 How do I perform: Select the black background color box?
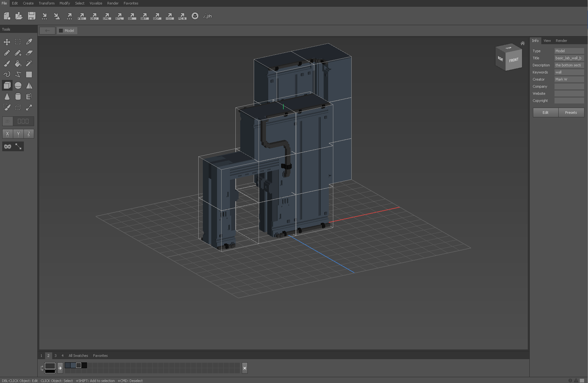50,371
